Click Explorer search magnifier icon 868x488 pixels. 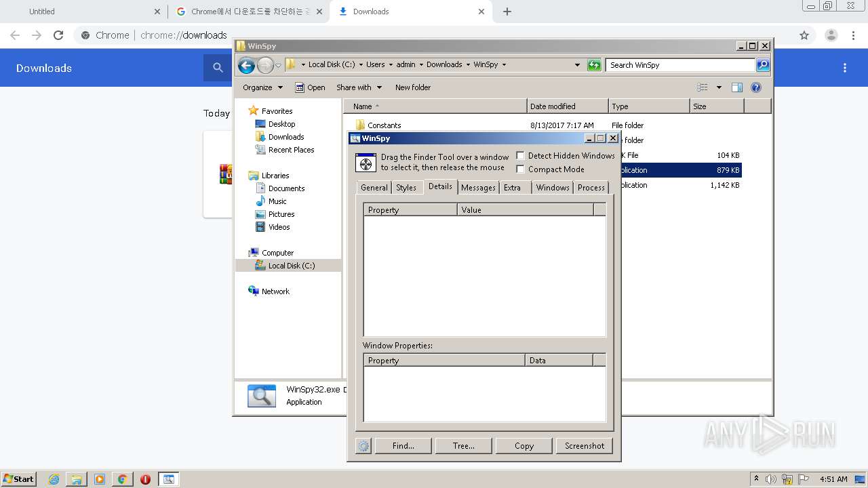tap(763, 65)
